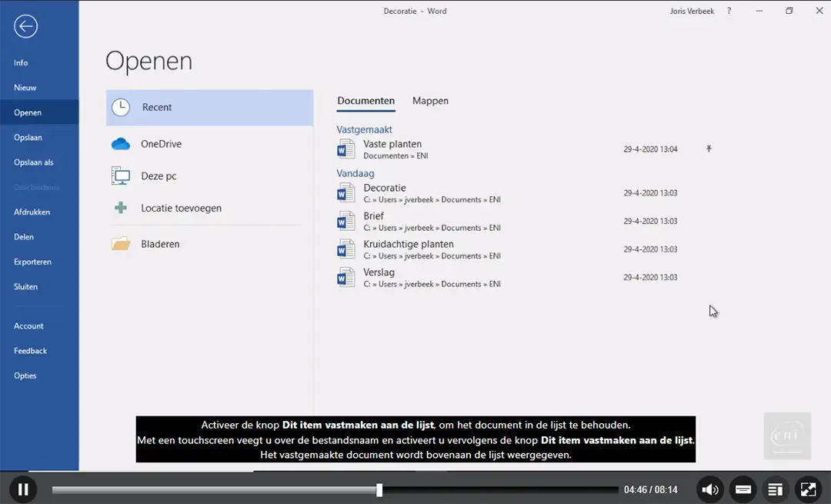Click the Word icon of Kruidachtige planten
This screenshot has height=504, width=831.
(x=346, y=249)
